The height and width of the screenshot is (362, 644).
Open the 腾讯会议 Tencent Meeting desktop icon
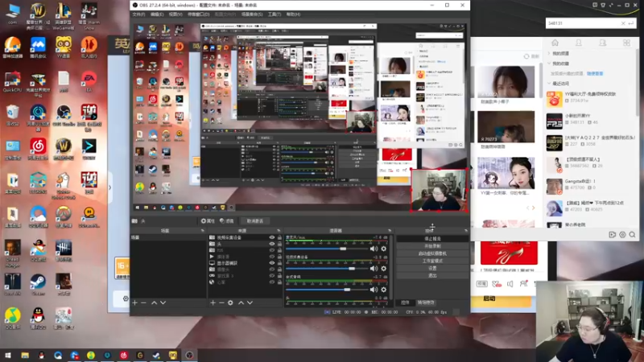point(38,47)
